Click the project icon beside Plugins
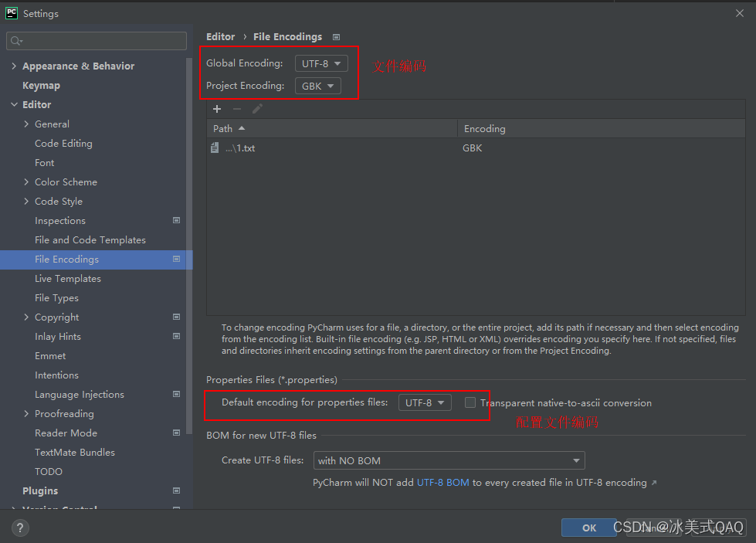This screenshot has height=543, width=756. 177,490
